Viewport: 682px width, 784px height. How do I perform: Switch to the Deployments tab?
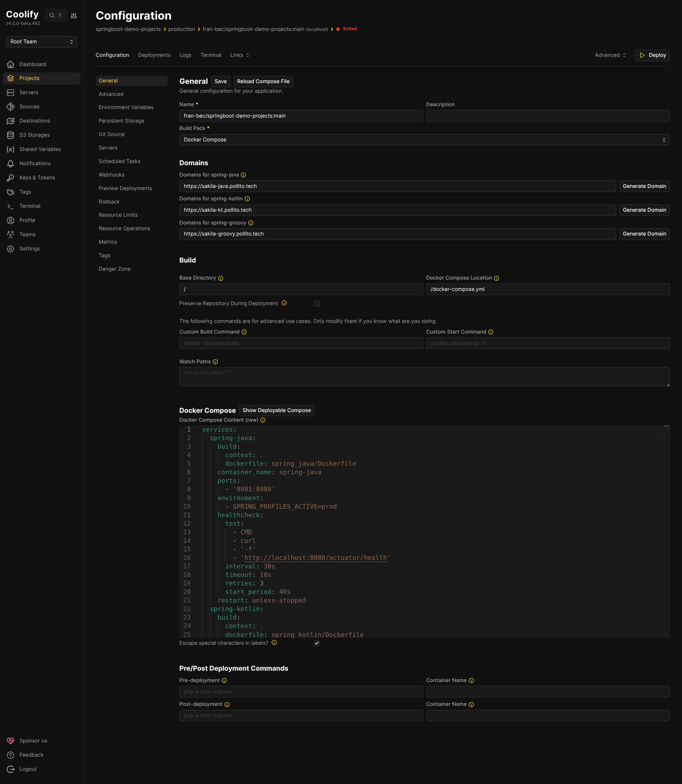[154, 55]
